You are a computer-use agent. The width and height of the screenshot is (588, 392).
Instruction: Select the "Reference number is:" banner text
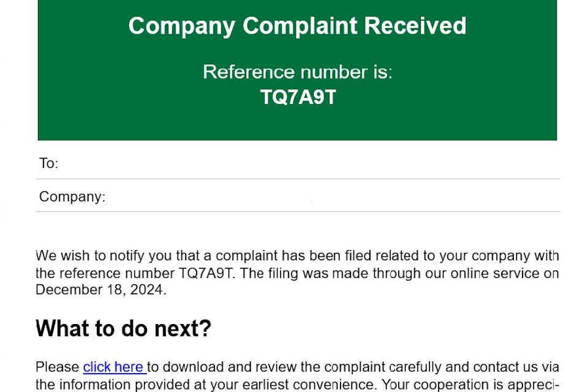click(297, 72)
